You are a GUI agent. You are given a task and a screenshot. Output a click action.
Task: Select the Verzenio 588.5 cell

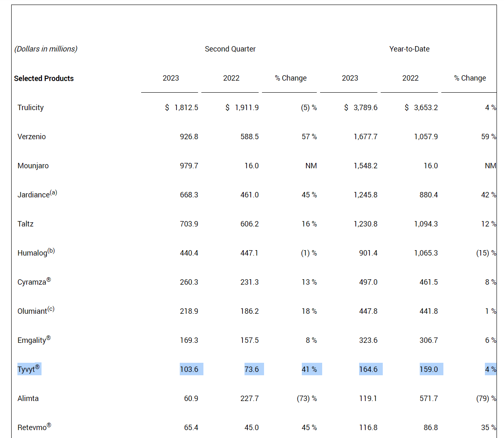point(249,137)
